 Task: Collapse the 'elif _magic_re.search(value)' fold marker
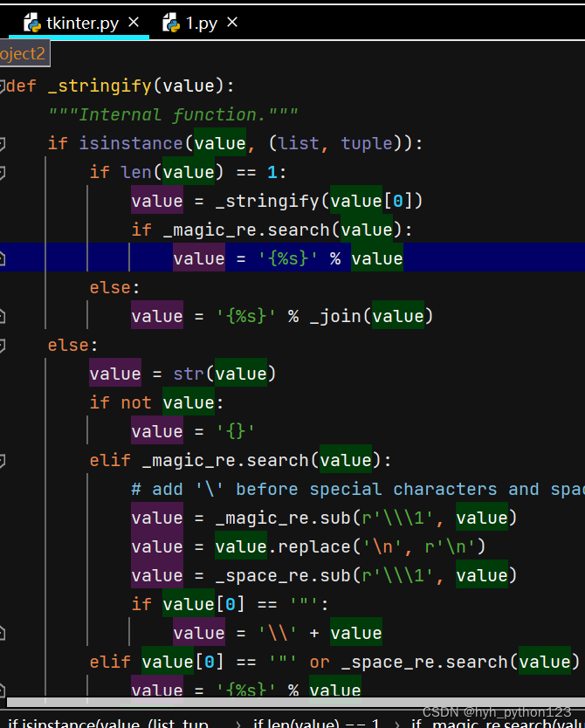point(2,460)
